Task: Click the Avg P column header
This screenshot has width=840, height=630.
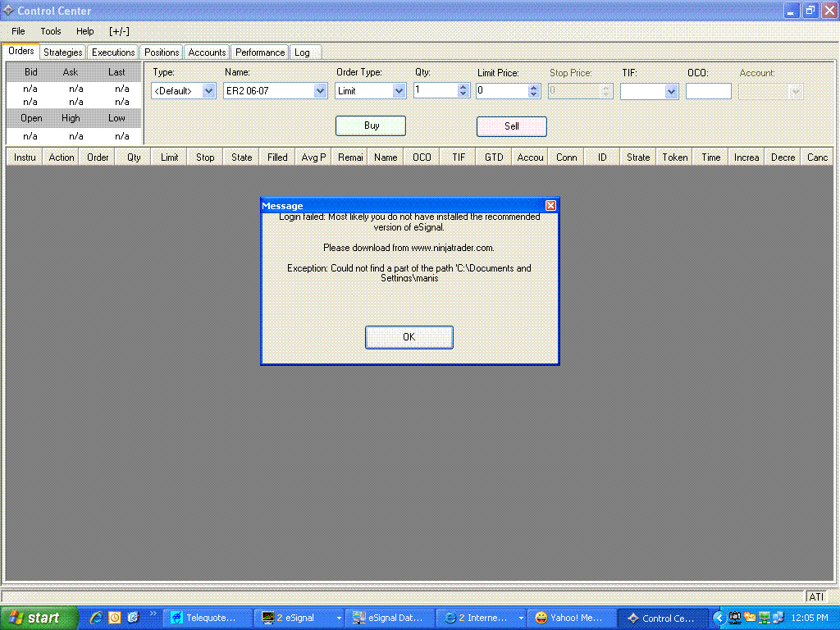Action: point(313,157)
